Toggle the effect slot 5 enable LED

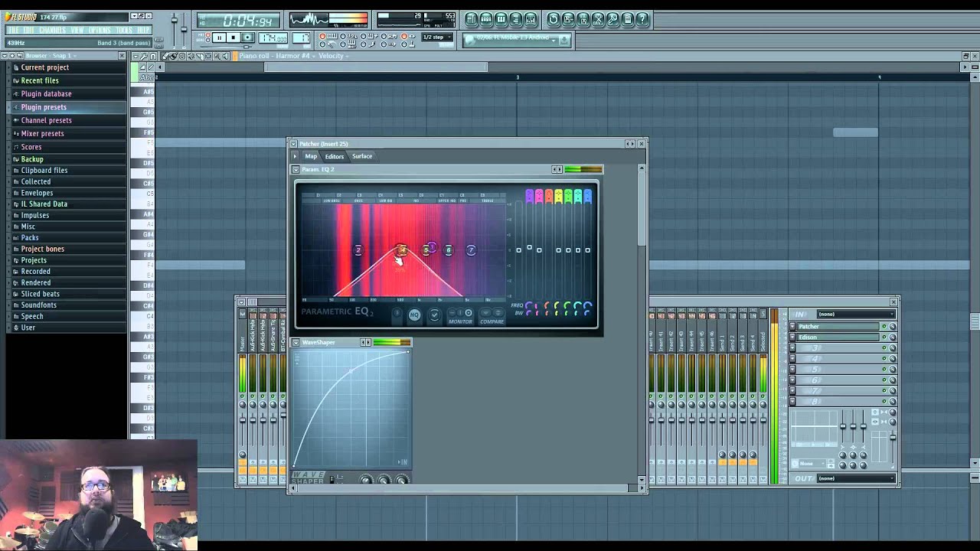[x=884, y=370]
